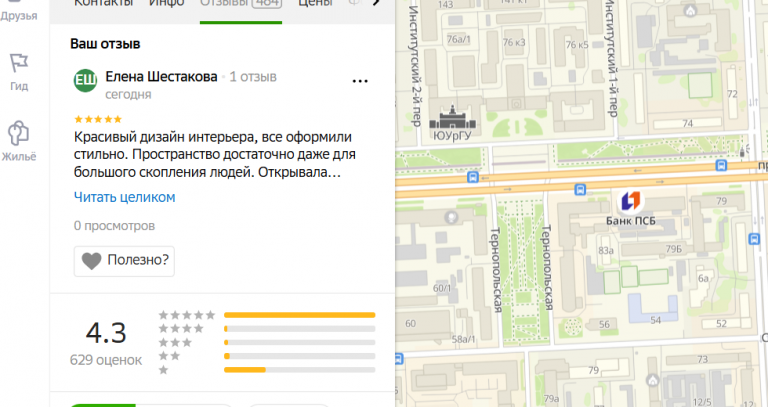Switch to the Контакты tab

(104, 4)
